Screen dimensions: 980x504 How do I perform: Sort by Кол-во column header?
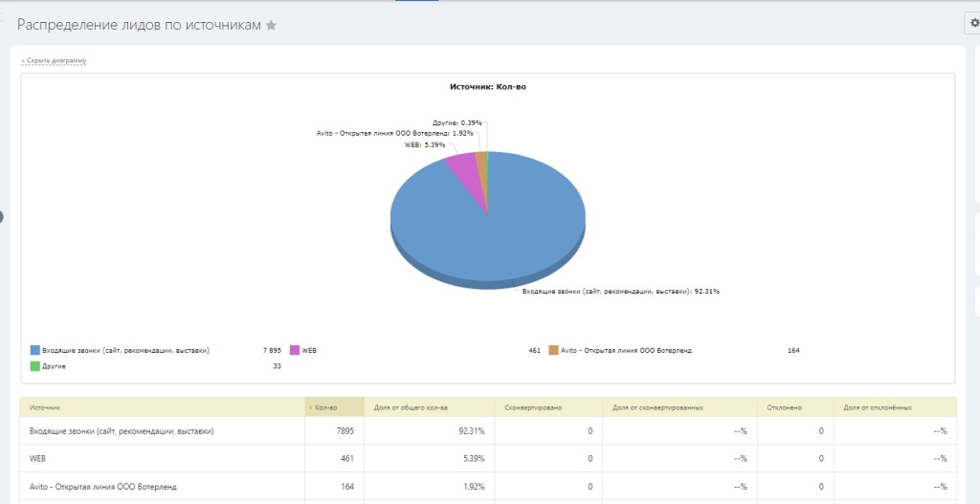pyautogui.click(x=327, y=407)
